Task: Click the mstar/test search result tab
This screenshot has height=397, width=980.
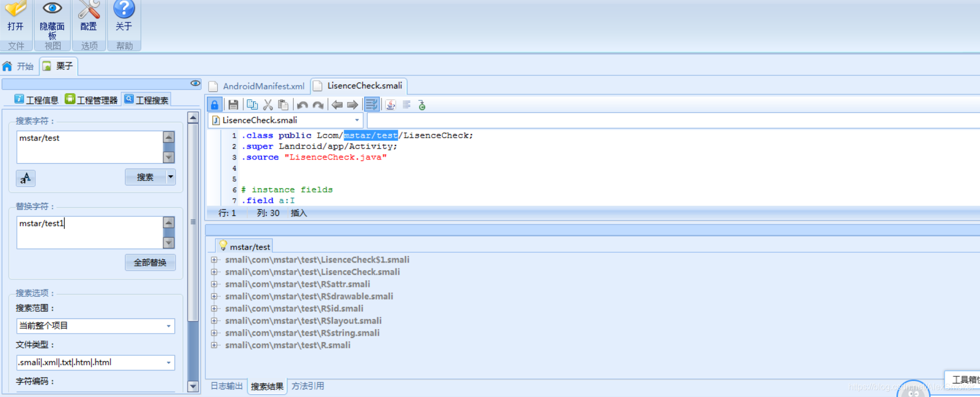Action: tap(244, 246)
